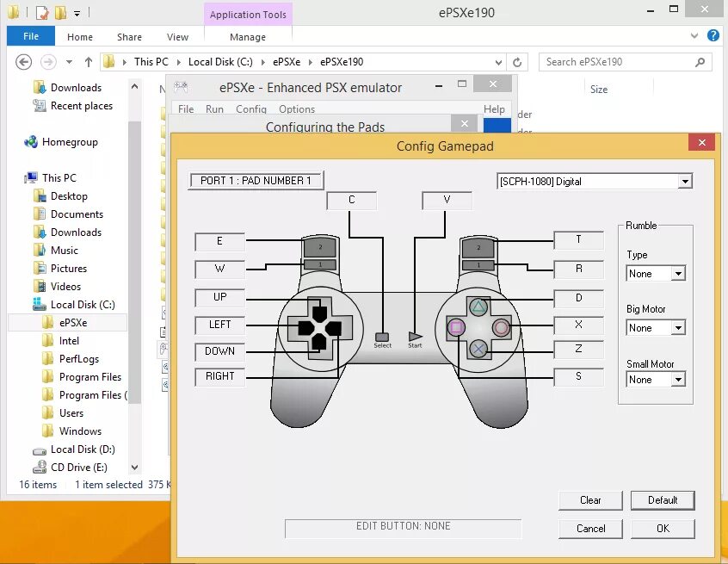Click the search magnifier icon in Explorer
The width and height of the screenshot is (728, 564).
tap(700, 62)
